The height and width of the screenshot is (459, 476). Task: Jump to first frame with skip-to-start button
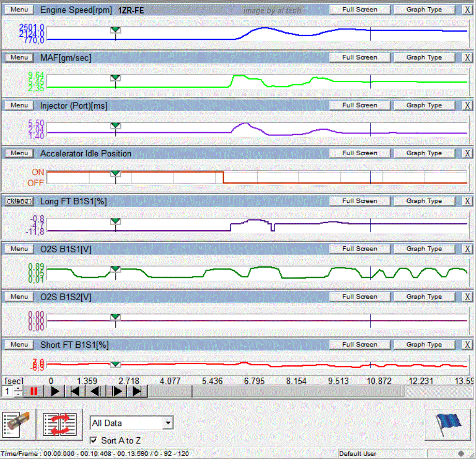75,392
